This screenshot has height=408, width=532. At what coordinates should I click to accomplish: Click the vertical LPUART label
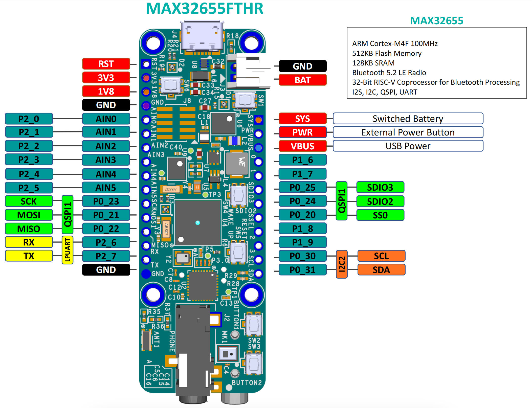pyautogui.click(x=68, y=250)
